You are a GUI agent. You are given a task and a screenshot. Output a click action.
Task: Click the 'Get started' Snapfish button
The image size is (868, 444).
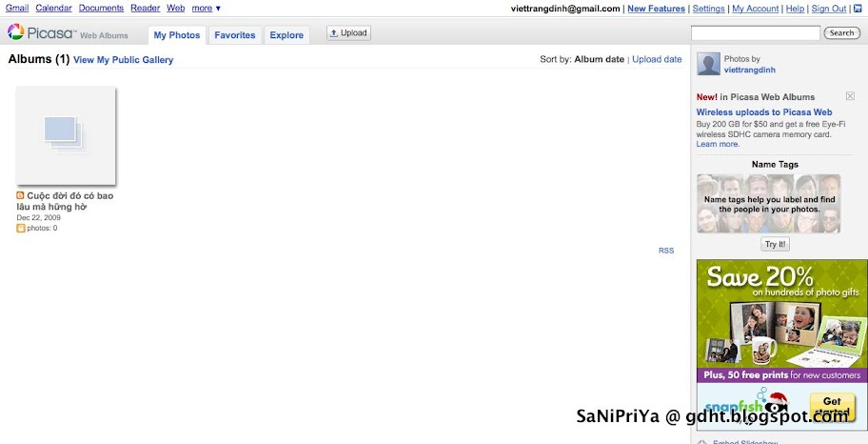point(832,407)
